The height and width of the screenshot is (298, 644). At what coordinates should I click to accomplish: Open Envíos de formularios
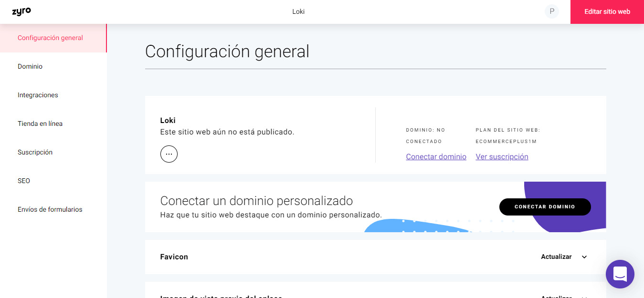coord(50,209)
